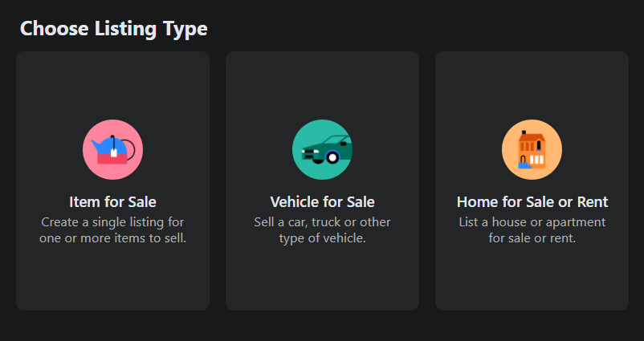Screen dimensions: 644x341
Task: Click the teal car Vehicle for Sale icon
Action: (x=322, y=150)
